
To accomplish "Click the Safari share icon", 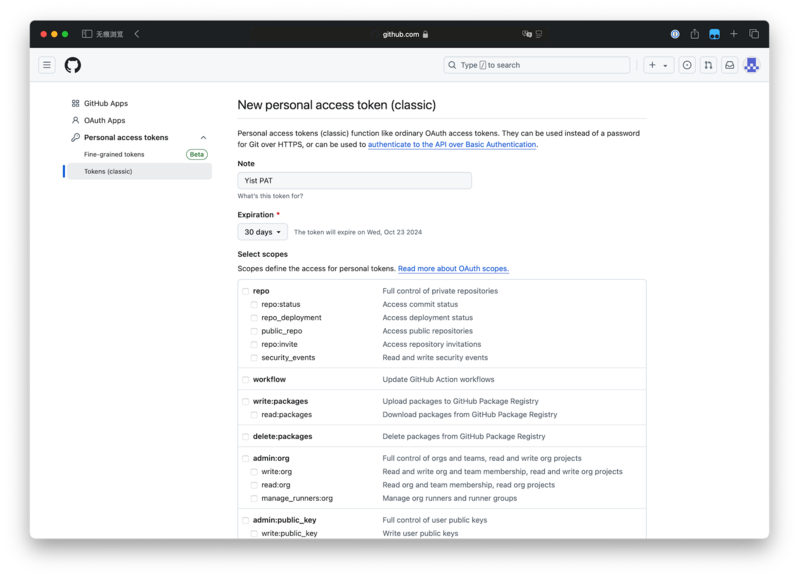I will 694,34.
